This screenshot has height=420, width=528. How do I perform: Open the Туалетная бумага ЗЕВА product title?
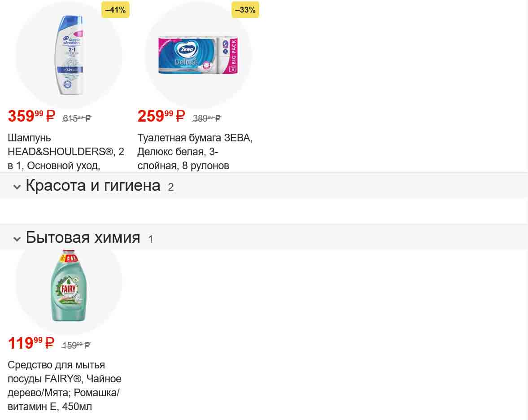point(195,152)
